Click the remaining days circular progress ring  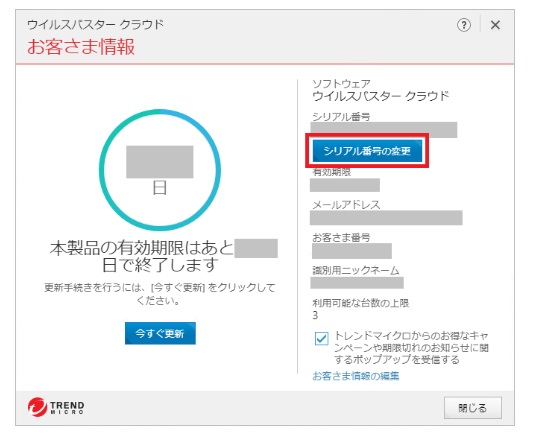pos(160,170)
